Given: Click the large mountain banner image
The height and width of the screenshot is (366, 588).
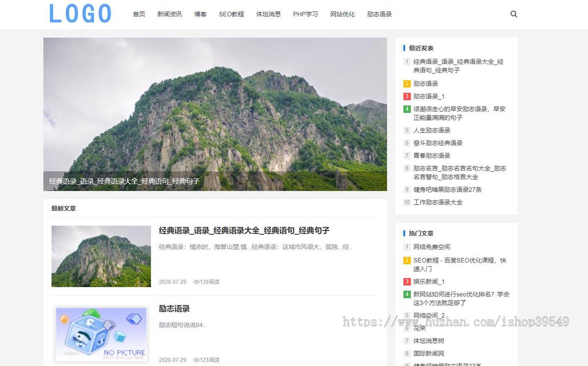Looking at the screenshot, I should (x=215, y=114).
